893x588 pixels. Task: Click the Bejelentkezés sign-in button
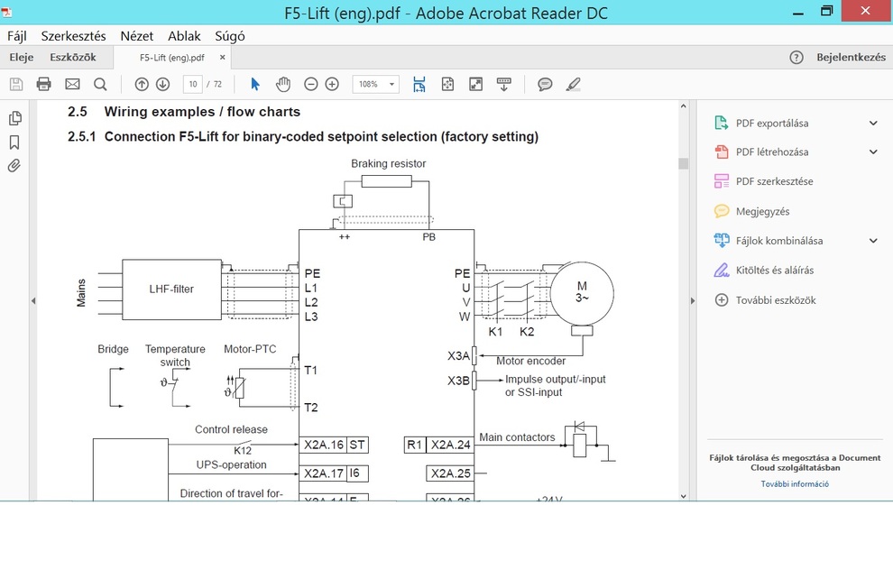(x=851, y=57)
